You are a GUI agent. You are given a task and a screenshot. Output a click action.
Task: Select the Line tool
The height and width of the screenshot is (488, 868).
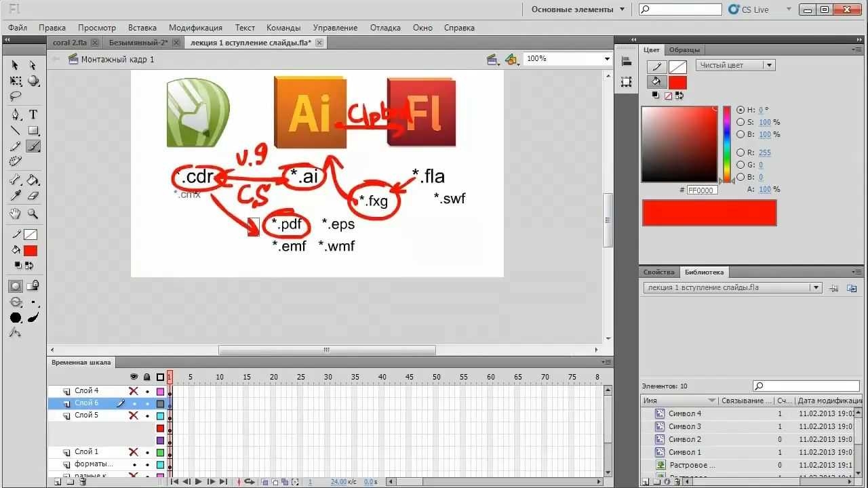(15, 130)
